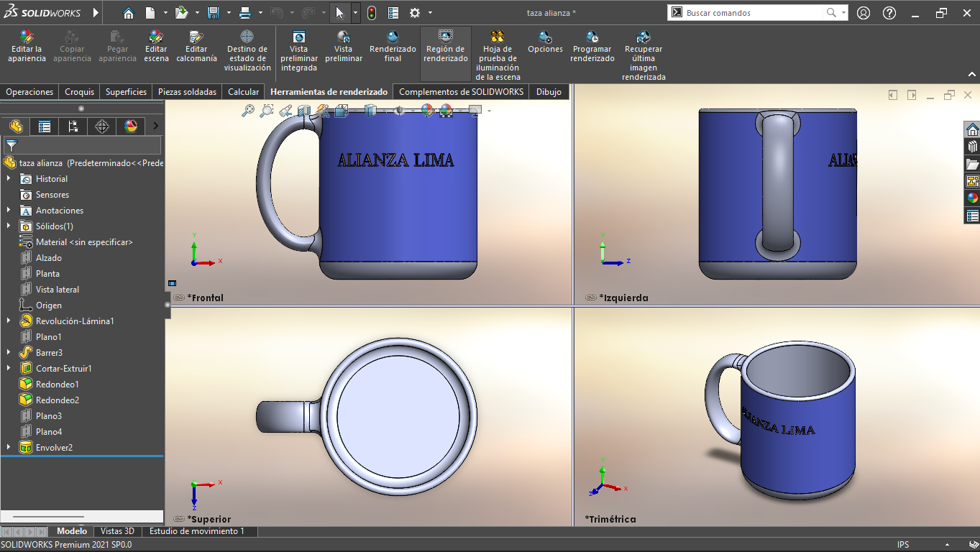Click Editar escena in the ribbon

156,47
